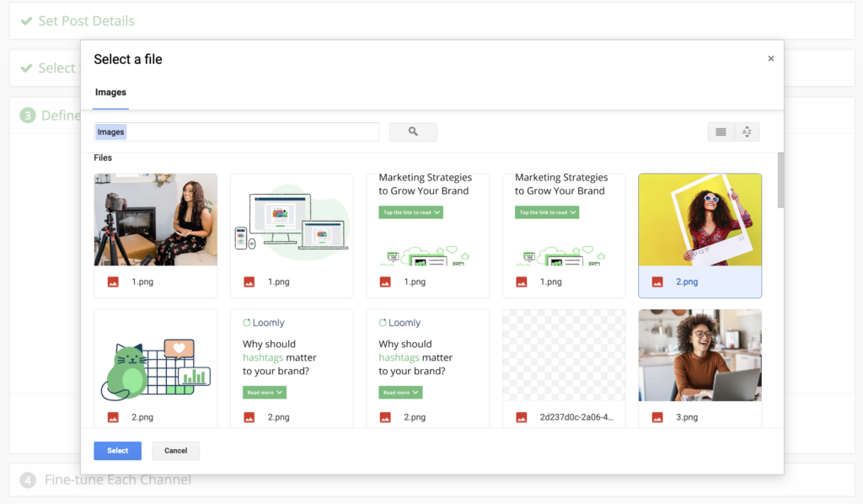Click the search magnifier icon
863x504 pixels.
412,131
